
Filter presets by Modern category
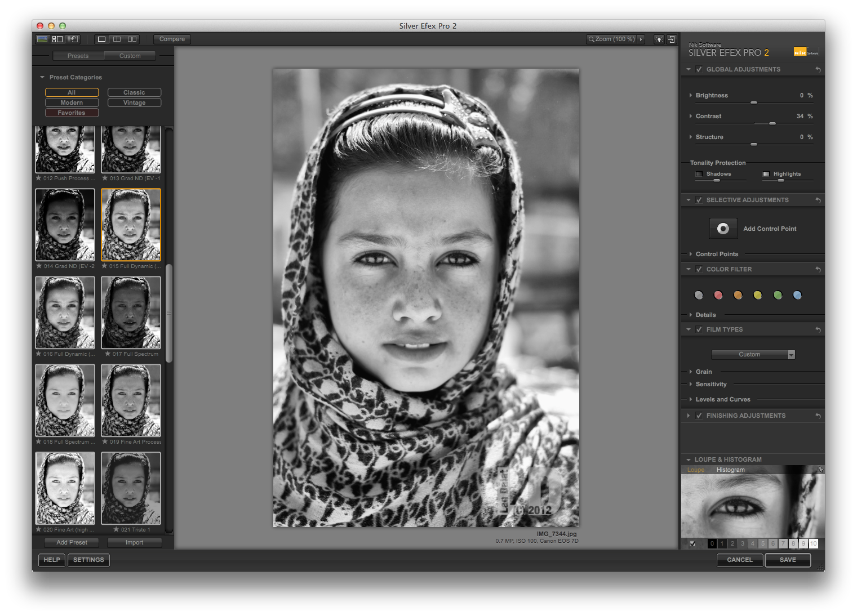click(x=72, y=102)
